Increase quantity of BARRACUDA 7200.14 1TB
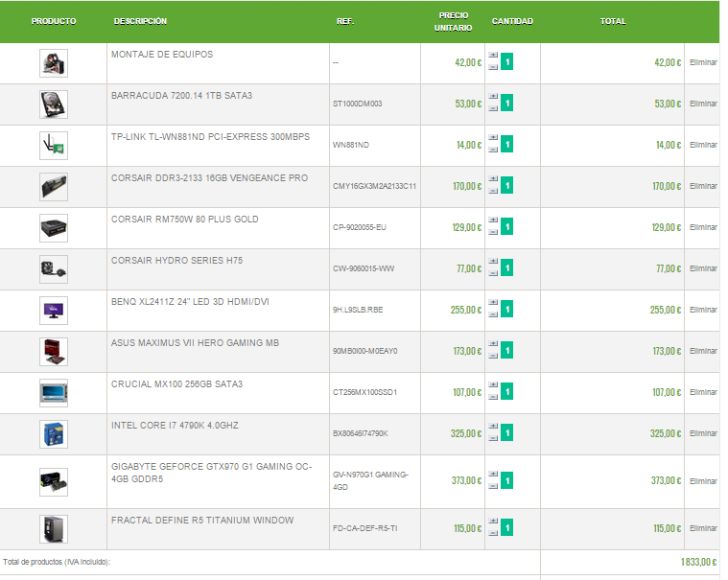Viewport: 728px width, 580px height. coord(493,96)
